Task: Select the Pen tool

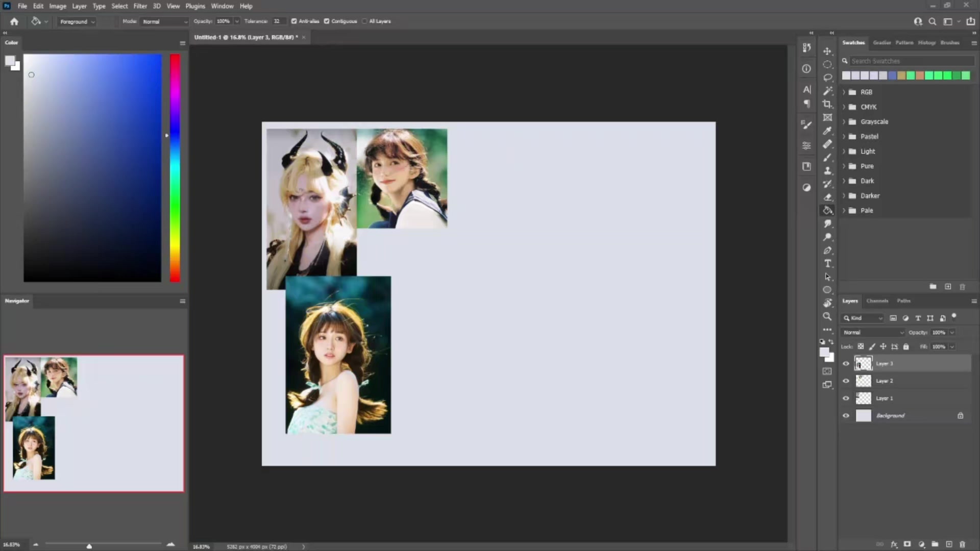Action: pos(827,250)
